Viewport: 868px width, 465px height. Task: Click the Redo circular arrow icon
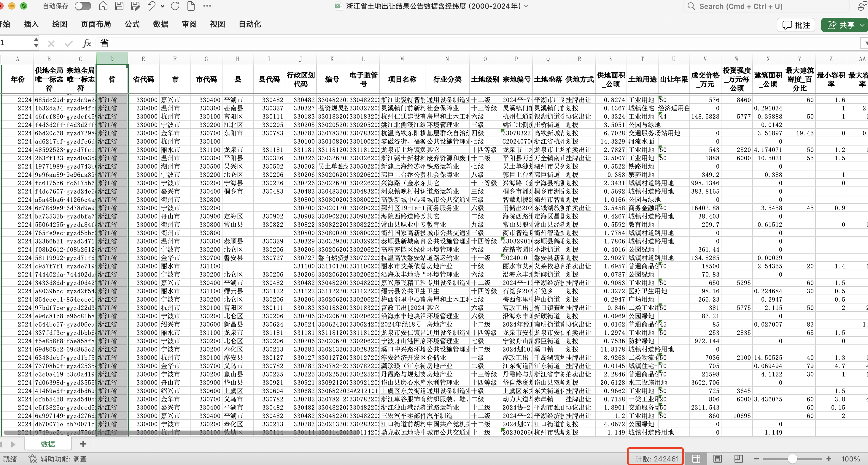[175, 6]
